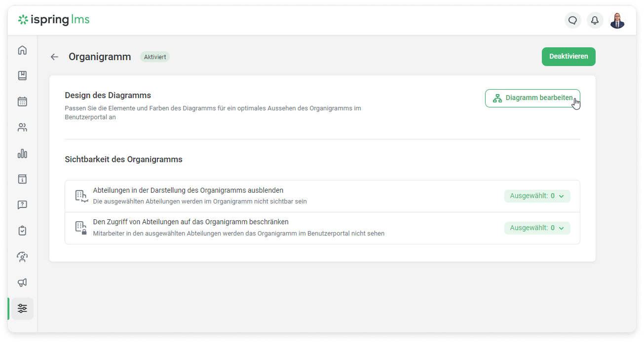Image resolution: width=644 pixels, height=342 pixels.
Task: Open notifications bell icon
Action: pos(595,20)
